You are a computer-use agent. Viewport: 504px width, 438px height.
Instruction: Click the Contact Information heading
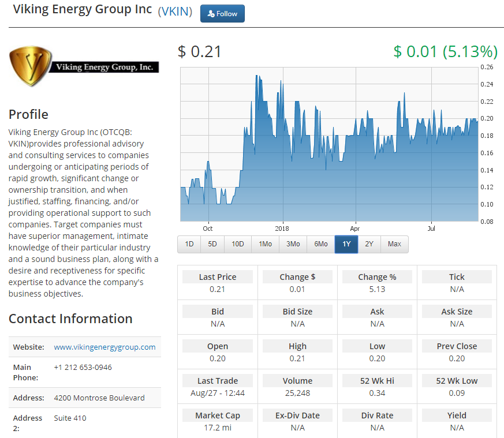coord(70,319)
